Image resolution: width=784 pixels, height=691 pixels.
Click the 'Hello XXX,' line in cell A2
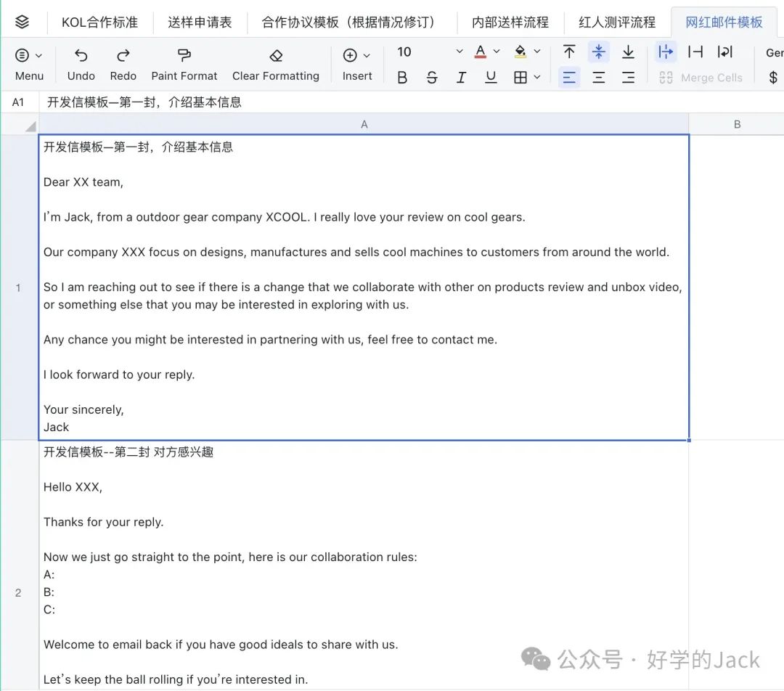point(73,487)
